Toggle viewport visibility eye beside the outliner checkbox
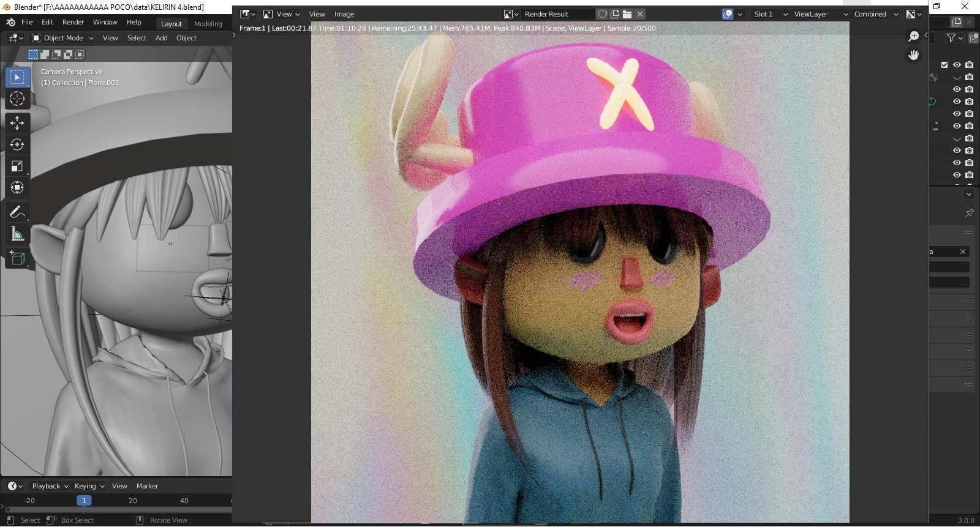Screen dimensions: 980x527 point(957,65)
